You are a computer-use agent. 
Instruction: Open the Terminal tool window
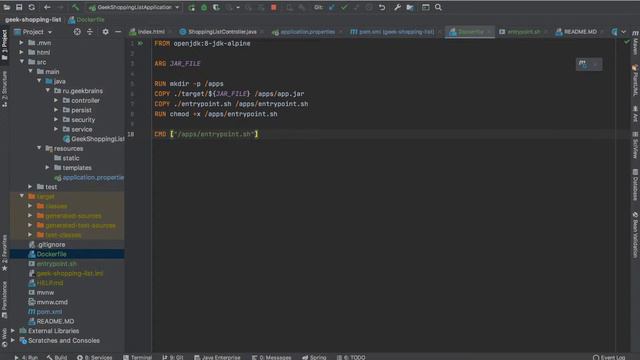tap(138, 357)
